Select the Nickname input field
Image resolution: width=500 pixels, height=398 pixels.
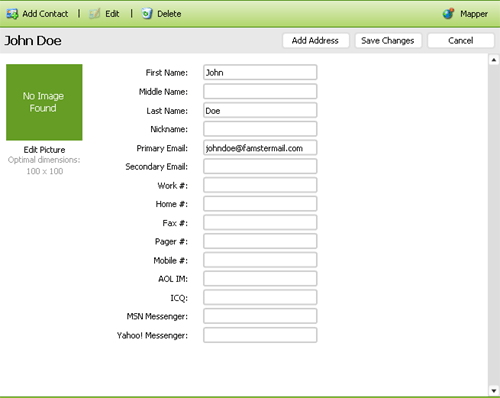[x=260, y=129]
